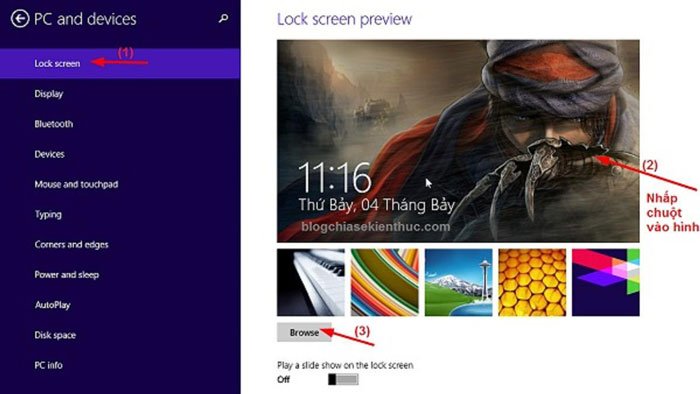Screen dimensions: 700x394
Task: Choose the piano keys thumbnail
Action: pyautogui.click(x=311, y=282)
